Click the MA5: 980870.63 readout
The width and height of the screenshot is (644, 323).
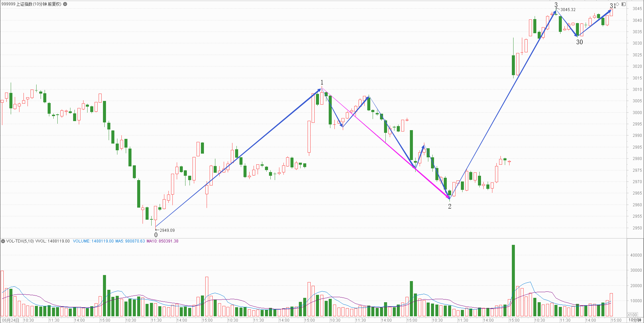[x=130, y=241]
